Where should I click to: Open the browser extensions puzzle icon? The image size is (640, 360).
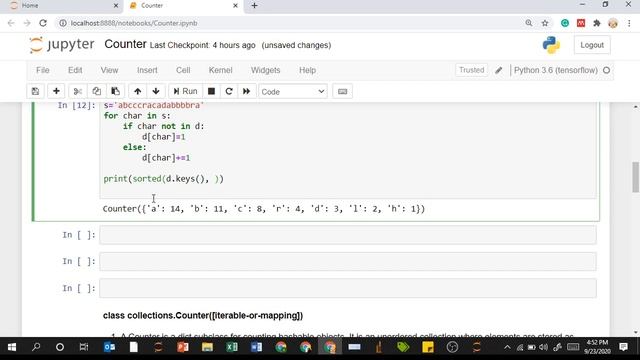[x=597, y=23]
